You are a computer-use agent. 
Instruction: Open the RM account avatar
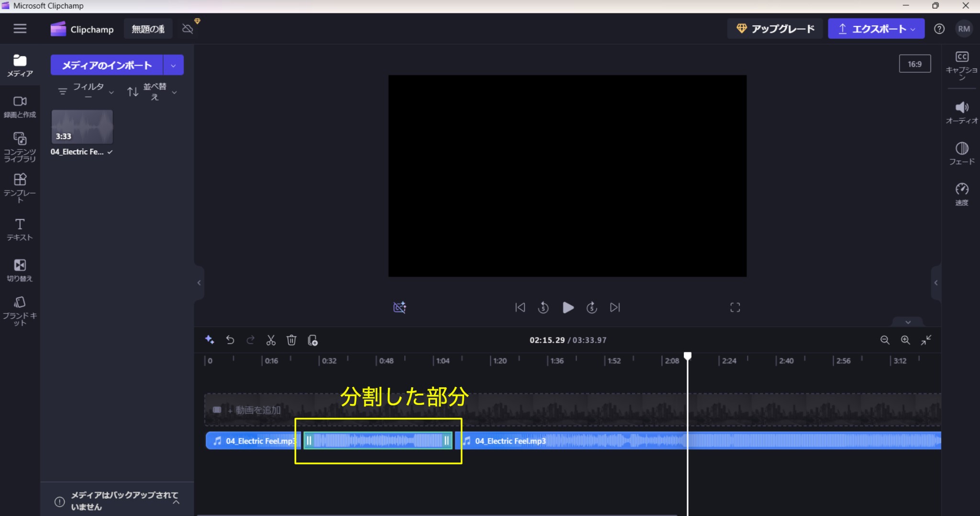pos(964,29)
